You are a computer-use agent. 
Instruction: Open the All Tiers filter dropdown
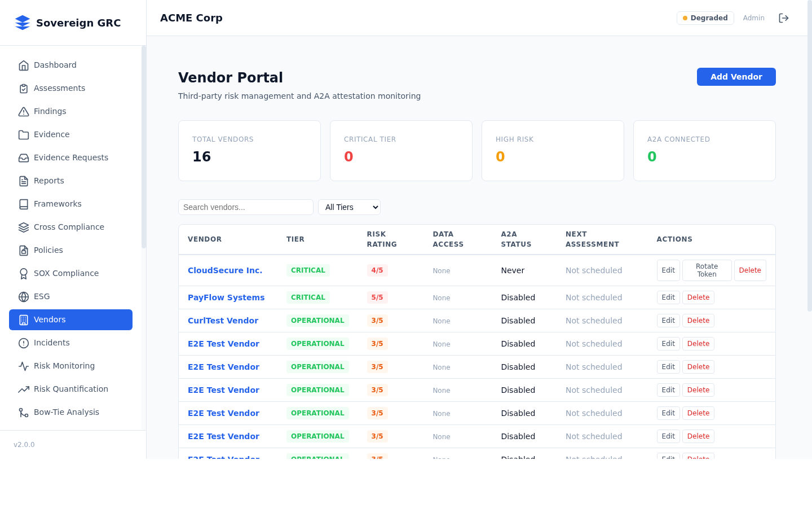point(349,207)
